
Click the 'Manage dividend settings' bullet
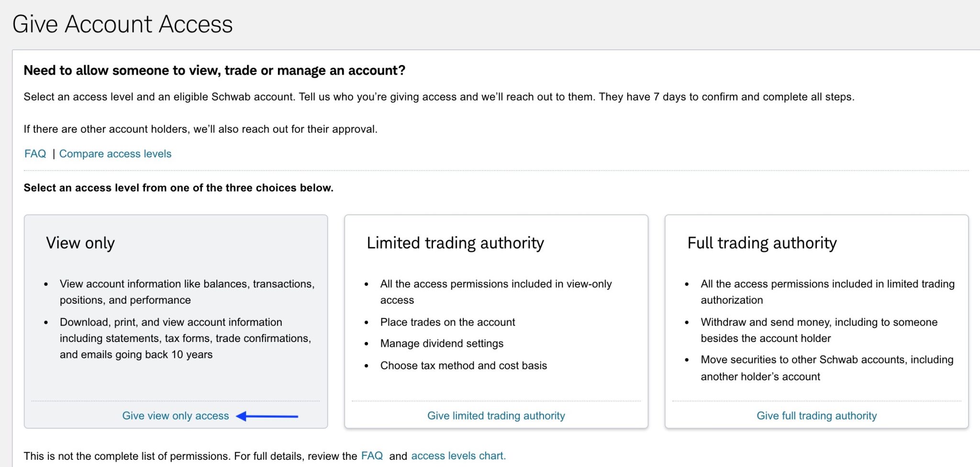(442, 343)
